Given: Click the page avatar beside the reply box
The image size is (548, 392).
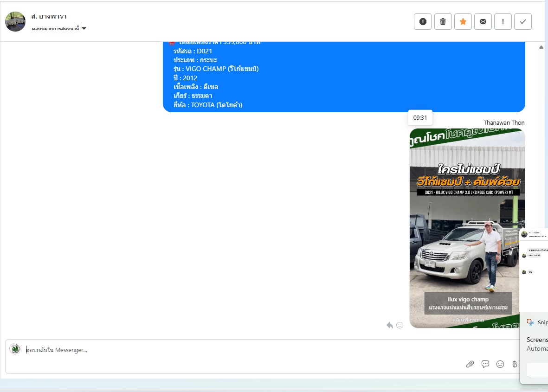Looking at the screenshot, I should [x=15, y=349].
